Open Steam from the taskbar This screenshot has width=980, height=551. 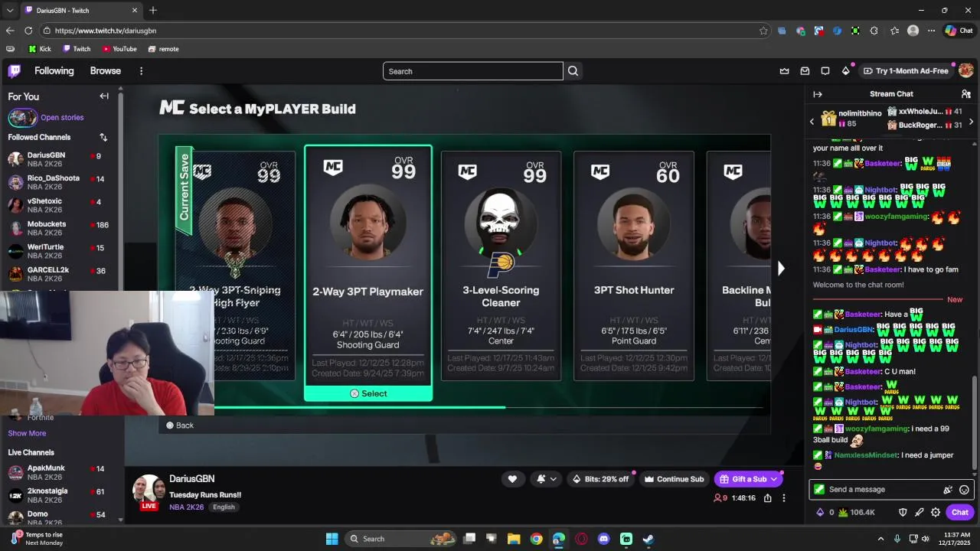(x=648, y=539)
